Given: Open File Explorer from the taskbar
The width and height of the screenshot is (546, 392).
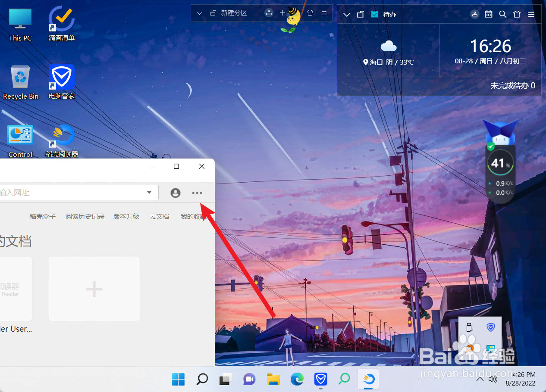Looking at the screenshot, I should tap(273, 379).
